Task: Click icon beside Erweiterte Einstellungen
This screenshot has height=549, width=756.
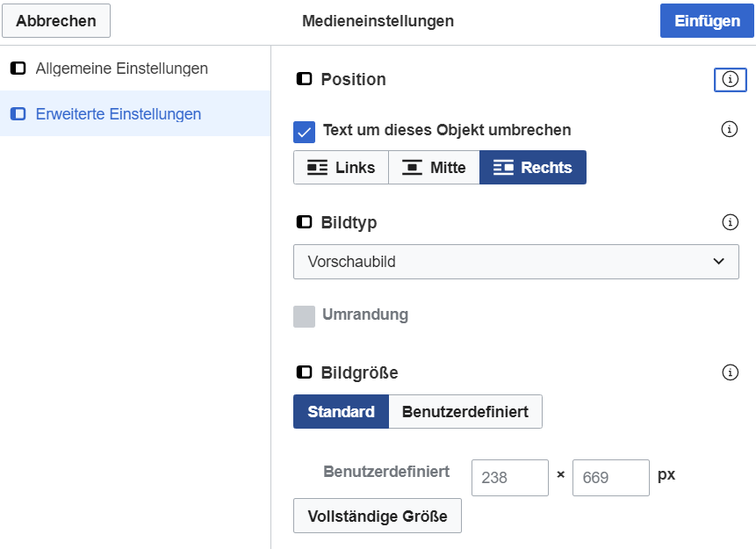Action: pos(18,114)
